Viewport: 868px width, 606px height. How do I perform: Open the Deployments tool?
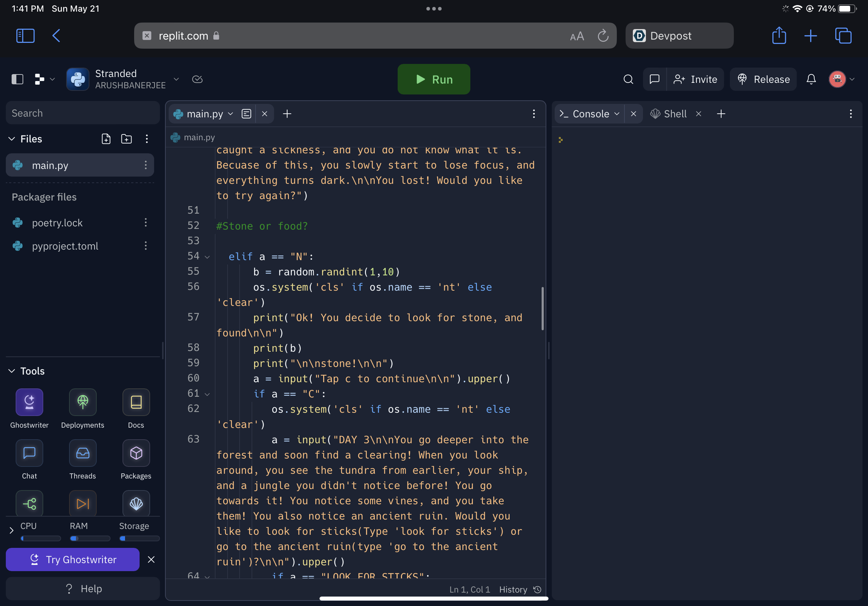pos(83,402)
